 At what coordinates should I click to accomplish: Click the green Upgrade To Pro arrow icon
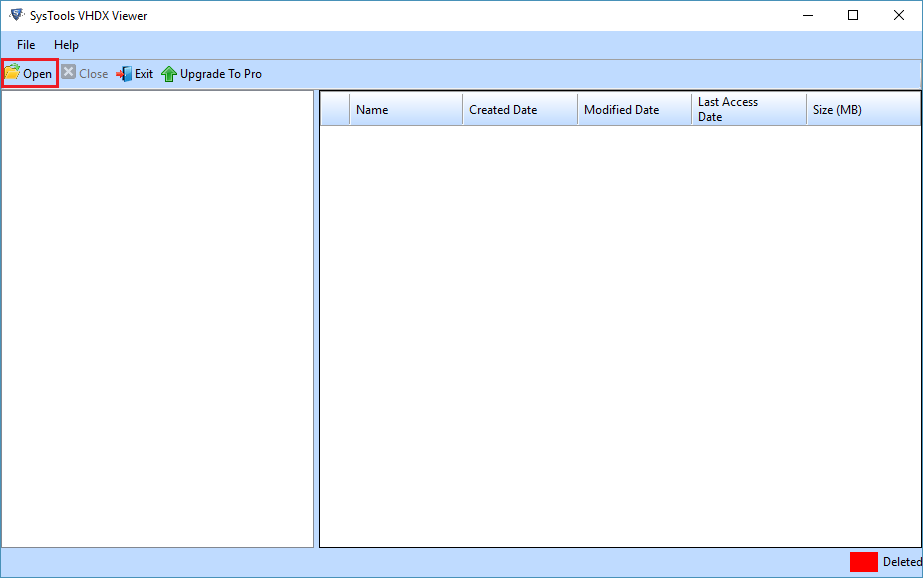point(169,74)
